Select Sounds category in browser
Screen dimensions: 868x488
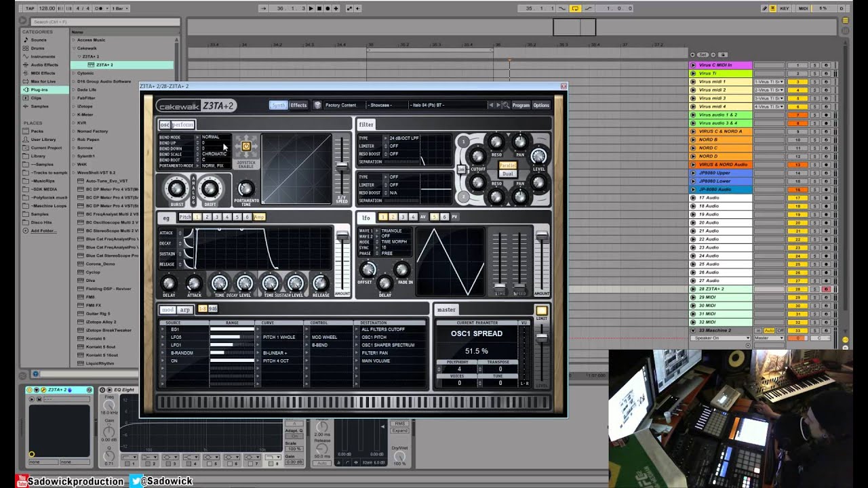point(39,40)
